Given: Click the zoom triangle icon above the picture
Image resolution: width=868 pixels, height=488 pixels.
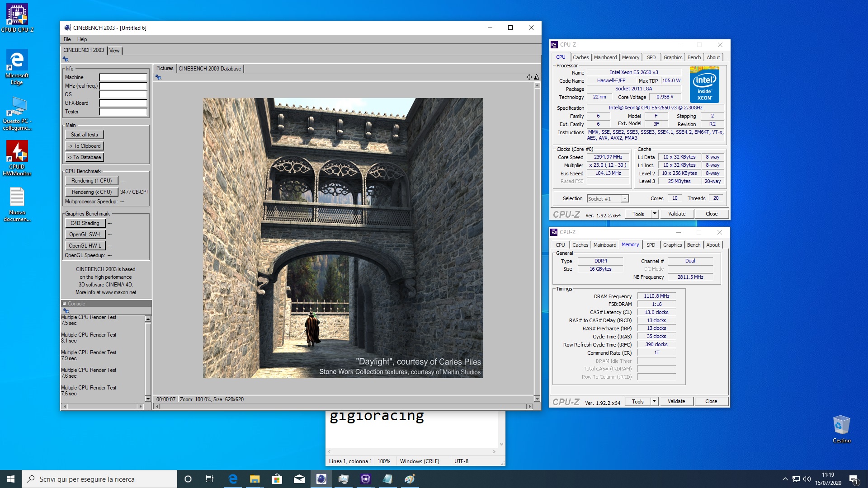Looking at the screenshot, I should click(x=537, y=77).
